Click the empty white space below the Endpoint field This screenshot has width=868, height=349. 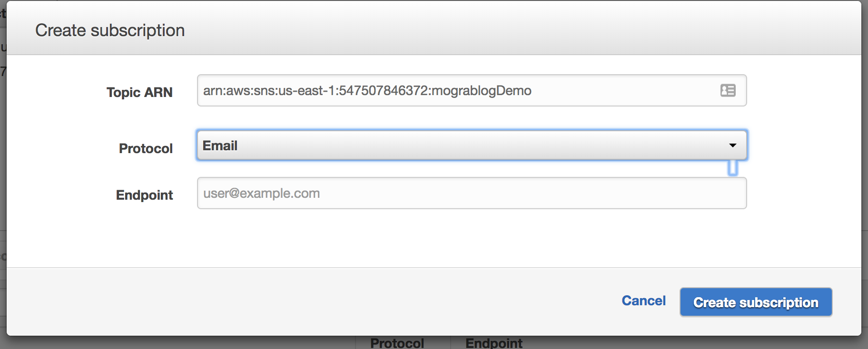coord(434,238)
